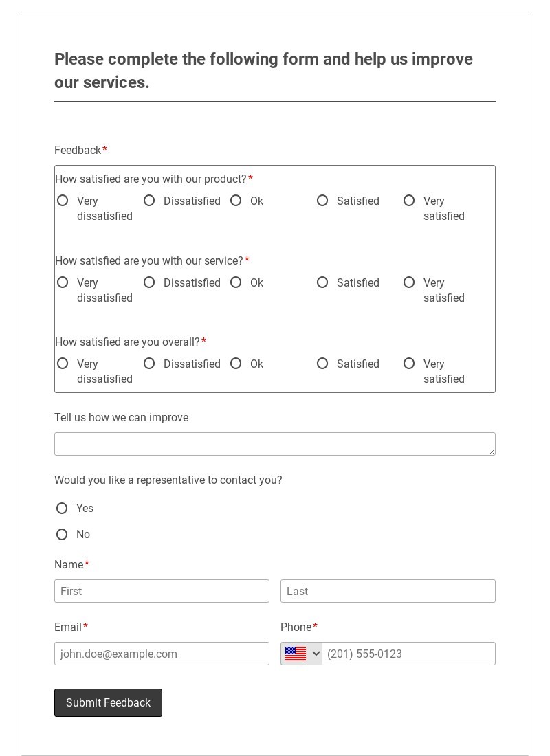Click the phone number input field
This screenshot has width=550, height=756.
pyautogui.click(x=408, y=654)
